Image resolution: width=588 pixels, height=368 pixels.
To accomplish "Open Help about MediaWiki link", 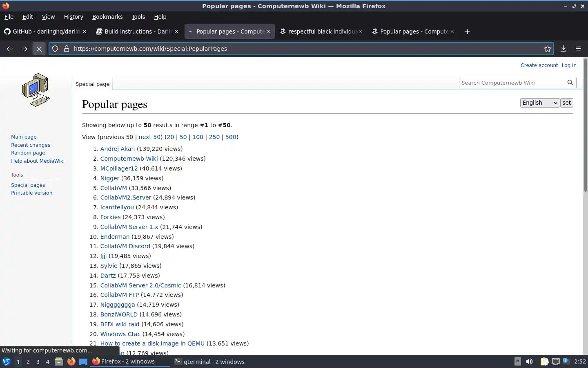I will coord(38,161).
